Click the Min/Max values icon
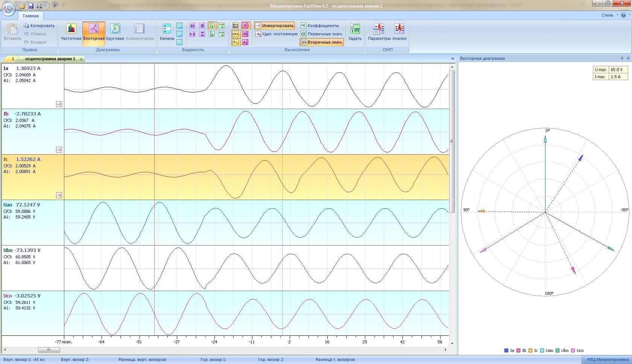This screenshot has height=364, width=632. [x=235, y=26]
